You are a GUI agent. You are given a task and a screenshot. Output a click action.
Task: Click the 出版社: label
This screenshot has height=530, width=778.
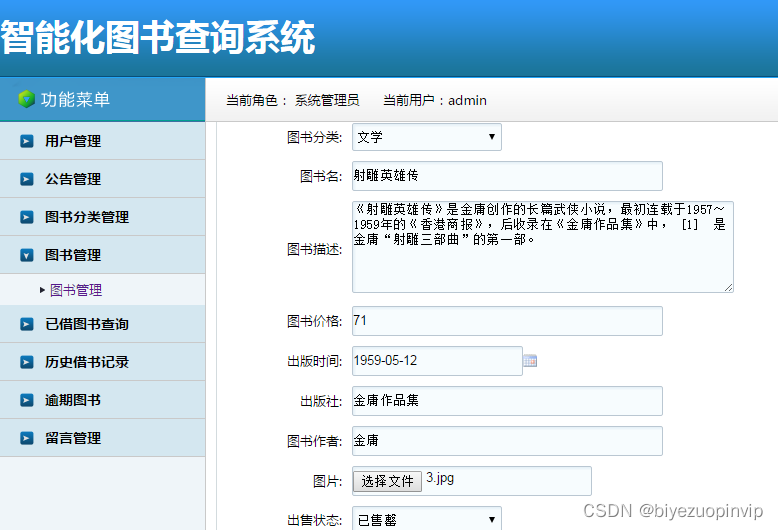click(x=321, y=401)
